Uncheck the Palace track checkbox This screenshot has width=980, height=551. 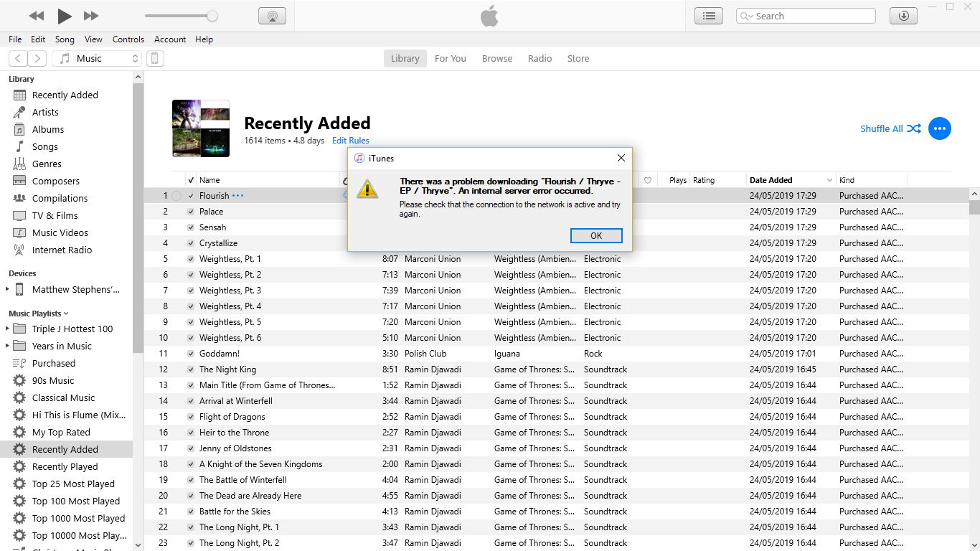point(191,212)
